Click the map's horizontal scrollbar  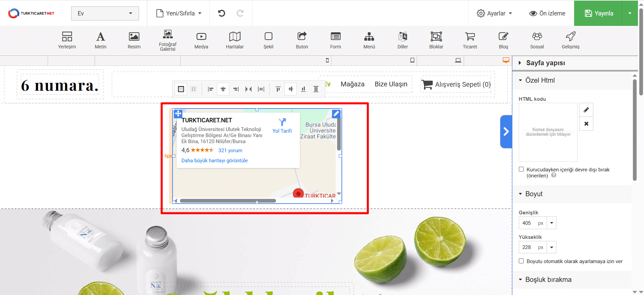coord(228,201)
